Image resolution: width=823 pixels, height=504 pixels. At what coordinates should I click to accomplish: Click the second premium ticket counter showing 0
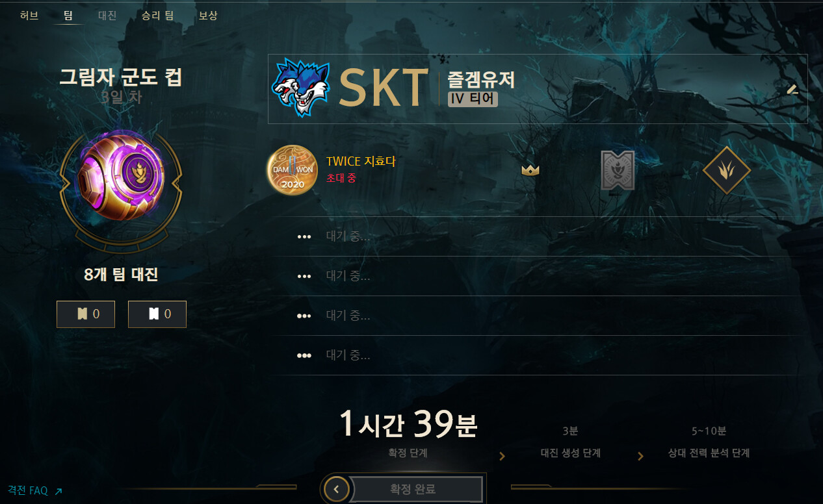pyautogui.click(x=157, y=314)
